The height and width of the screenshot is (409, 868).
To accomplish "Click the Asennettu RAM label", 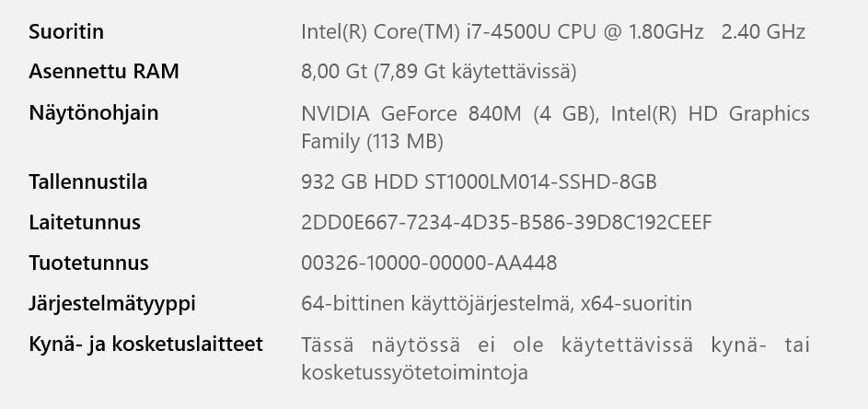I will click(104, 71).
